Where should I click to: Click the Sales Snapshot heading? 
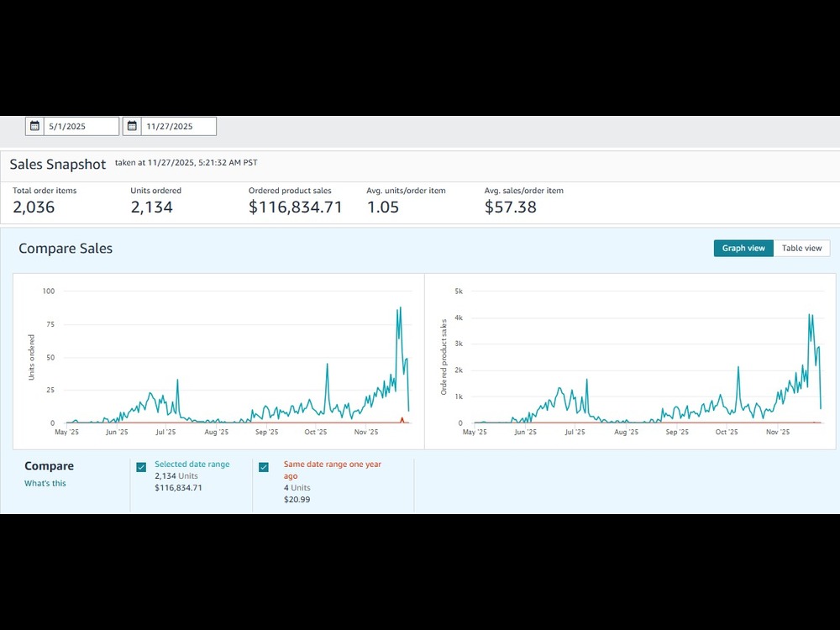point(58,164)
